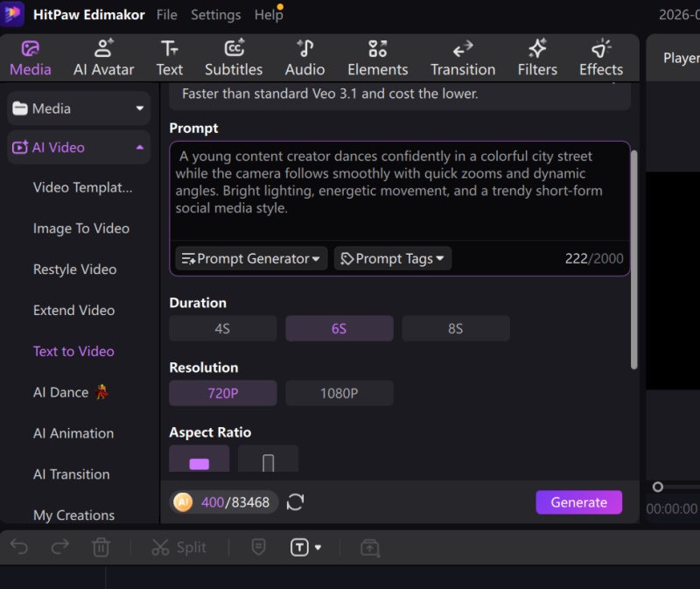Open the Prompt Tags dropdown

[x=392, y=258]
